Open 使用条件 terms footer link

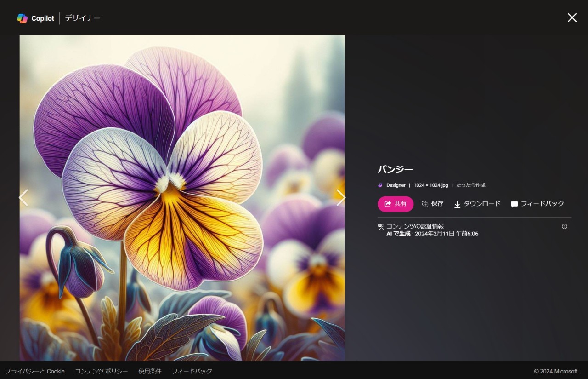click(x=150, y=371)
